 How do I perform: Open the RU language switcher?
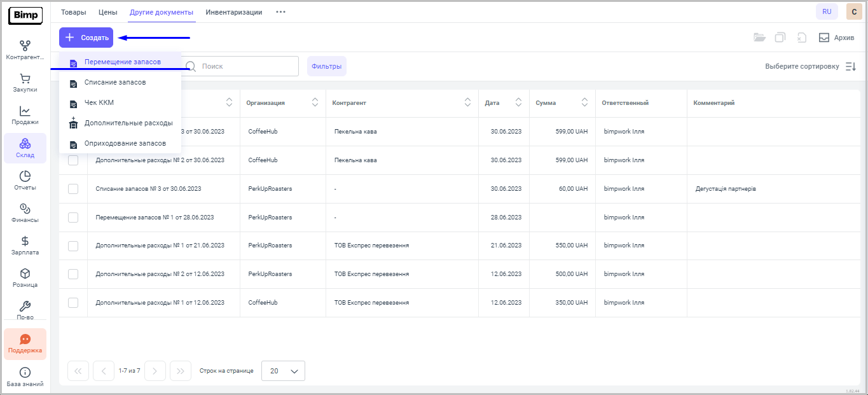pos(827,11)
